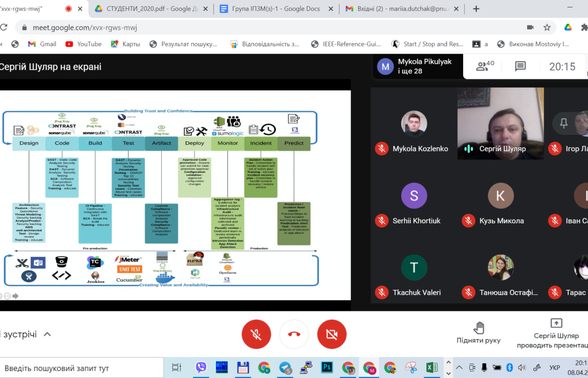Viewport: 588px width, 378px height.
Task: Open the participants list icon showing 40
Action: [485, 66]
